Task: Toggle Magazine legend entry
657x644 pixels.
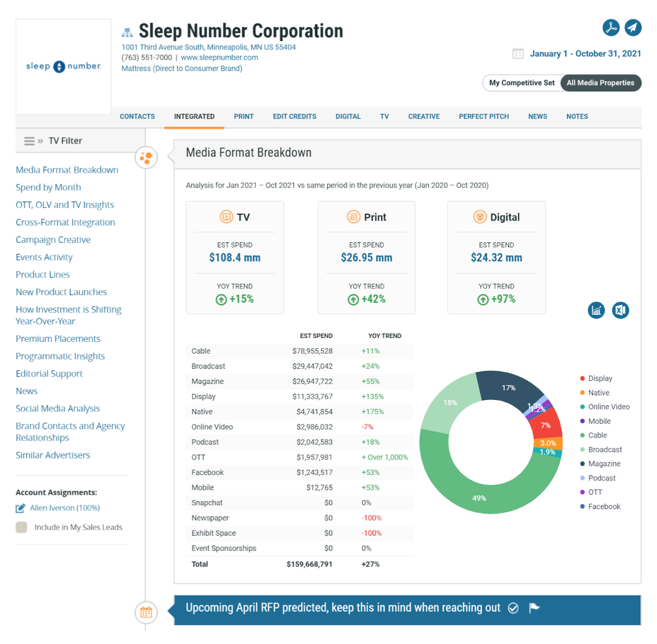Action: pos(600,464)
